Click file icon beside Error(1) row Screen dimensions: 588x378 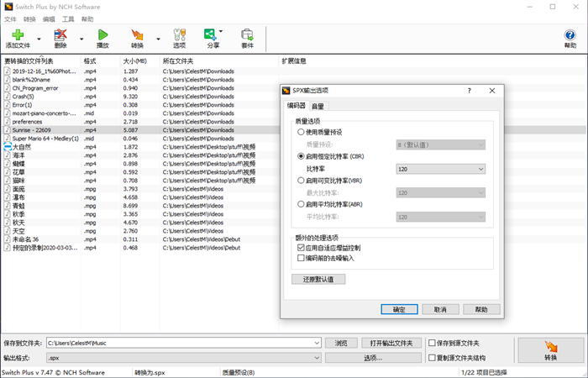[7, 105]
